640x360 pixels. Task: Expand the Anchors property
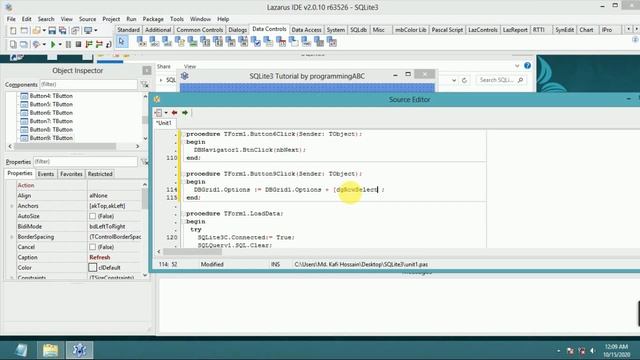pyautogui.click(x=11, y=206)
